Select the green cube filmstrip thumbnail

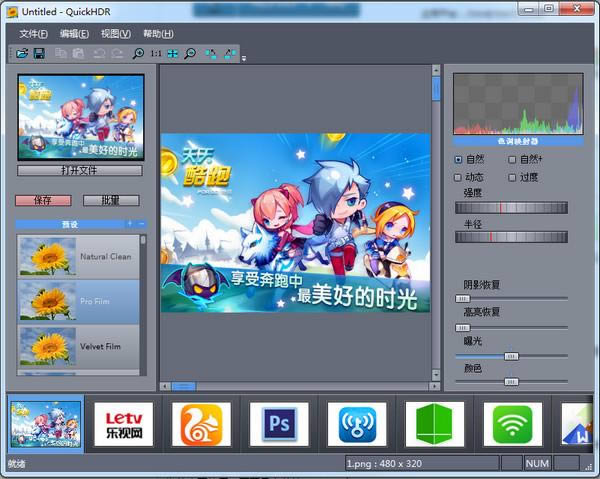pos(435,424)
